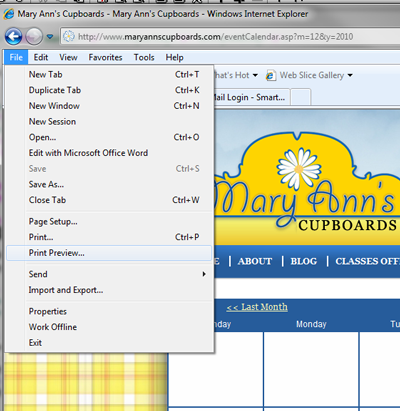Viewport: 400px width, 411px height.
Task: Choose Exit from File menu
Action: (109, 343)
